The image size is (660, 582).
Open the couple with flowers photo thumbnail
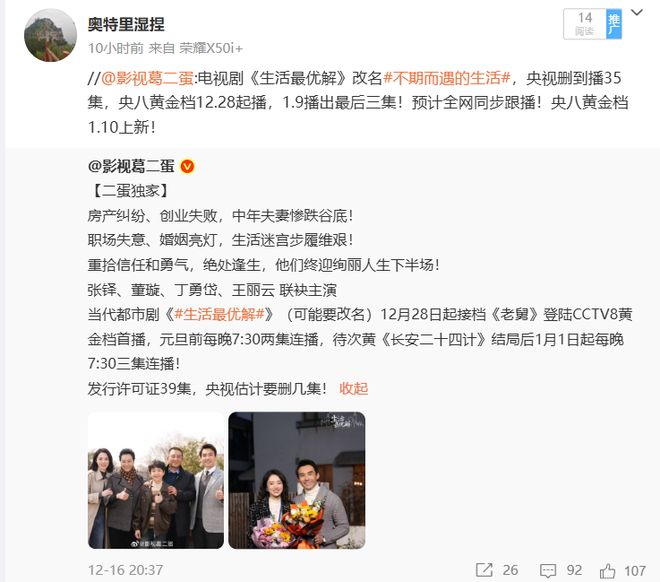(297, 480)
